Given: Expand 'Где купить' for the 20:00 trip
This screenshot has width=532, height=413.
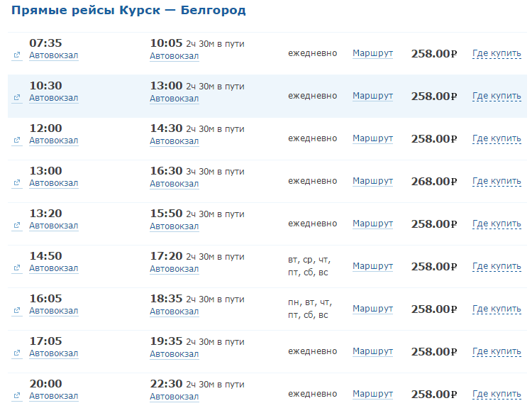Looking at the screenshot, I should tap(497, 394).
